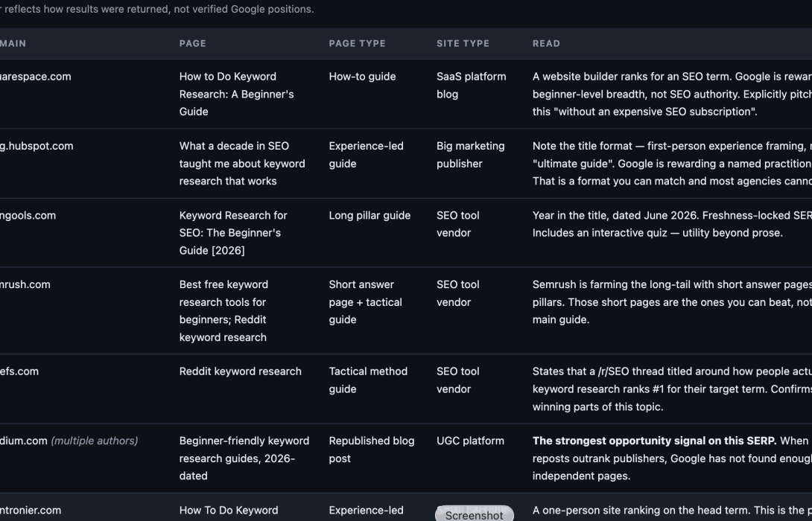Click 'Keyword Research for SEO: The Beginner's Guide [2026]'
812x521 pixels.
coord(233,233)
